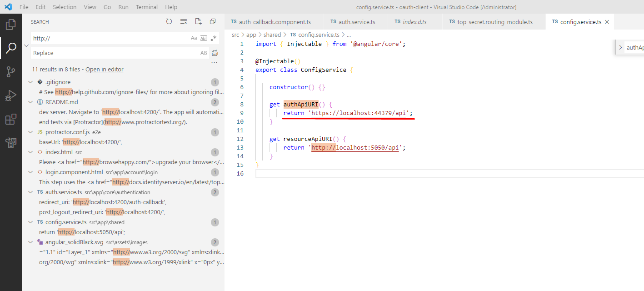Collapse README.md search results

(30, 102)
